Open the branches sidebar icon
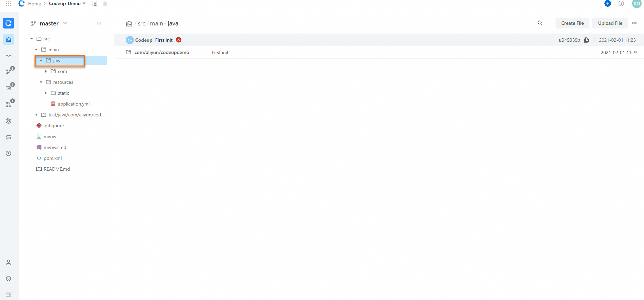The image size is (644, 300). pos(9,71)
